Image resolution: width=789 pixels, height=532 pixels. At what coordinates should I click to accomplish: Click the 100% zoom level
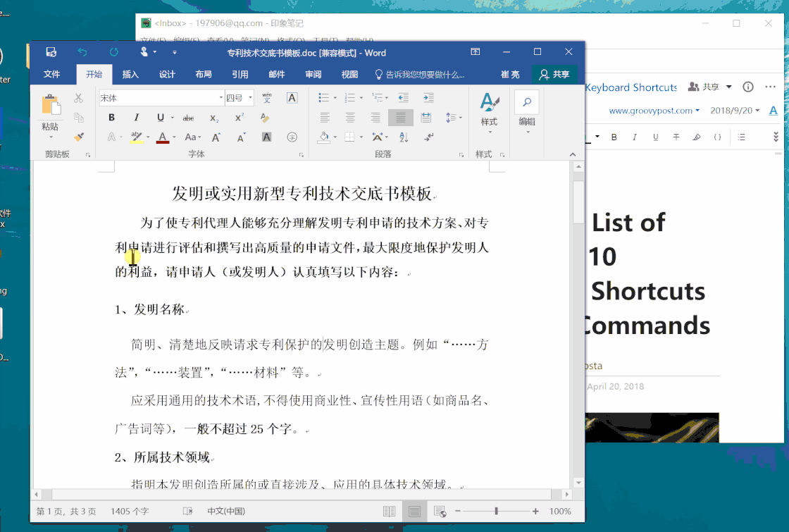[560, 511]
